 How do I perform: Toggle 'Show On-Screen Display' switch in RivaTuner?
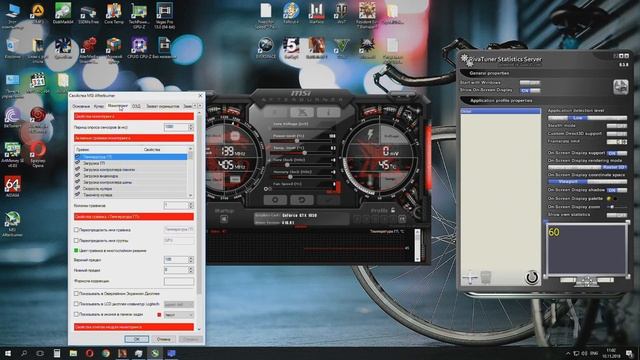pos(530,90)
